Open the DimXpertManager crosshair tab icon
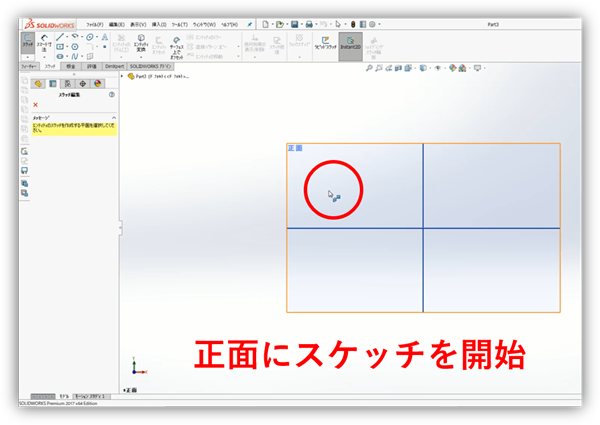The width and height of the screenshot is (600, 425). (83, 84)
